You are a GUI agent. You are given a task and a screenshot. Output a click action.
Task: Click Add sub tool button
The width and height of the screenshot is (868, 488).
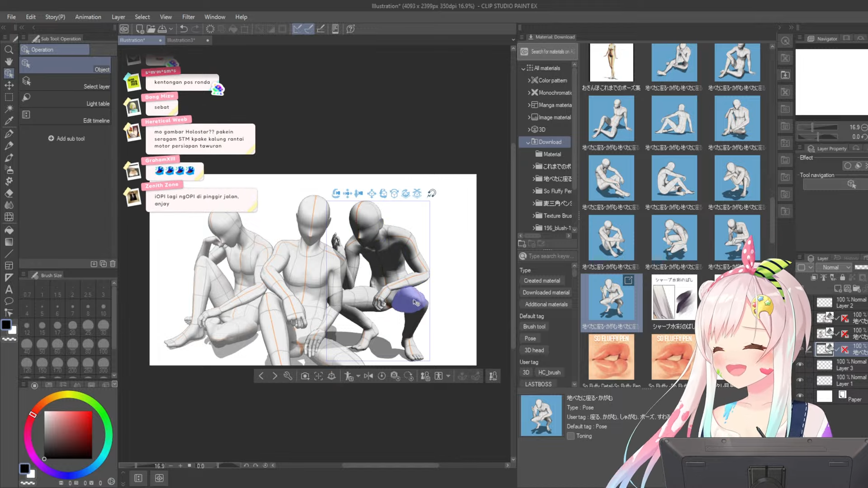point(66,139)
